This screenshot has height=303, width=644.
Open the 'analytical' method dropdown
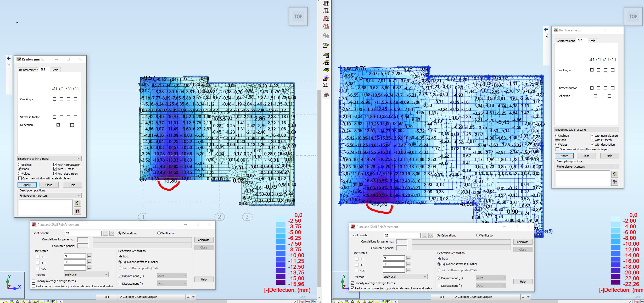point(86,274)
